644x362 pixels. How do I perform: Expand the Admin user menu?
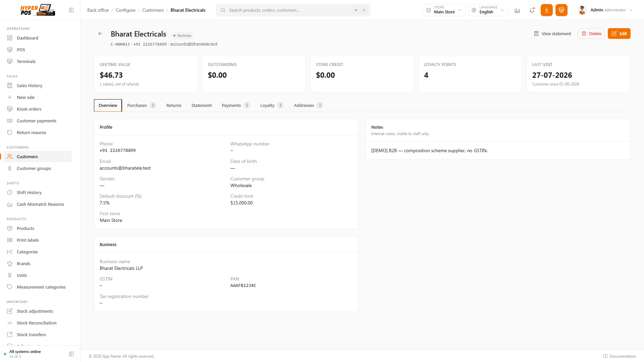pos(606,10)
